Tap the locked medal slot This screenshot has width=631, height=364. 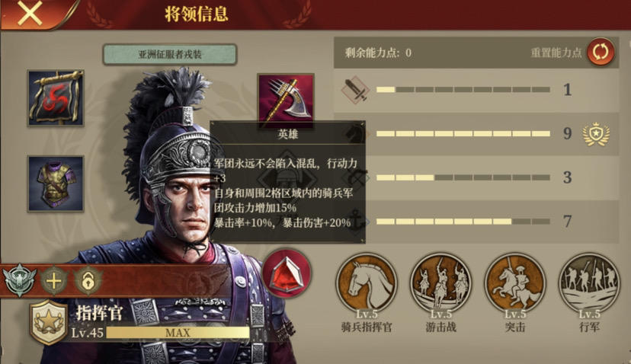click(x=88, y=280)
